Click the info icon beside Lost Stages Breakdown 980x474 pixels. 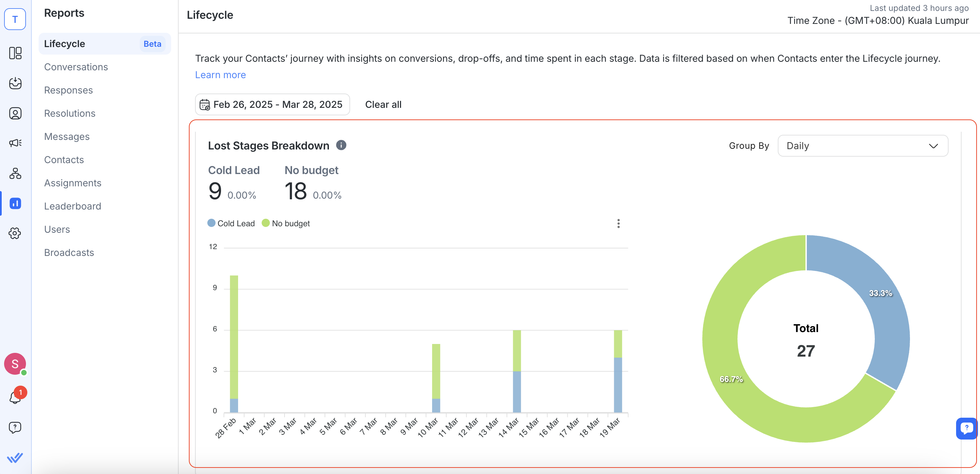341,145
